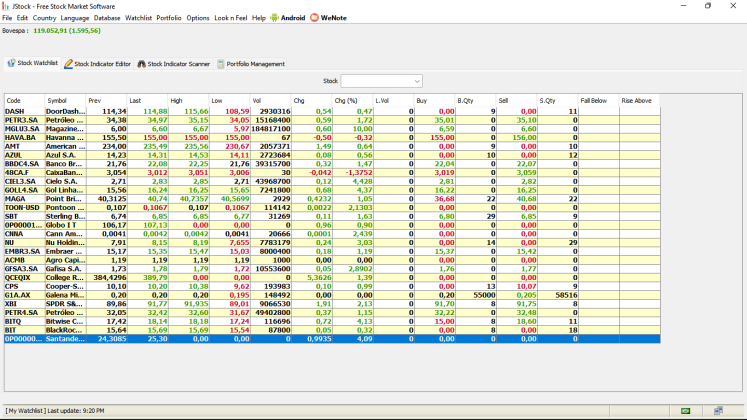Switch to Stock Indicator Editor tab

coord(98,64)
